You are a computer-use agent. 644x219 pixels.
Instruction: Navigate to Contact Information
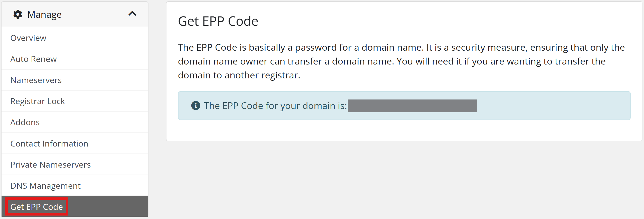point(49,144)
